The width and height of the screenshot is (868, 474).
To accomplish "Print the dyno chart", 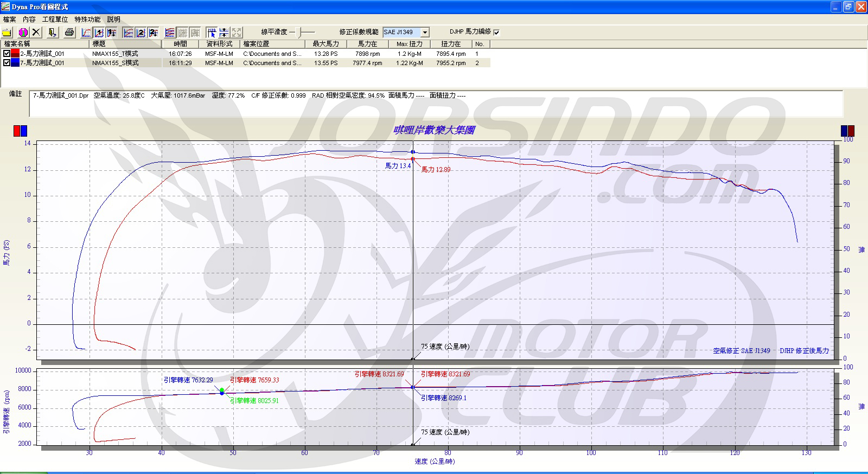I will 69,33.
